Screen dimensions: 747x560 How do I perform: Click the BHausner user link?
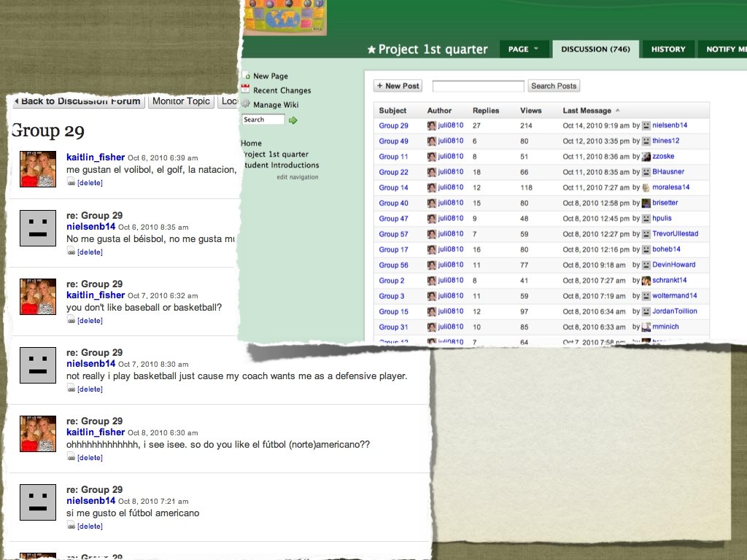point(668,172)
